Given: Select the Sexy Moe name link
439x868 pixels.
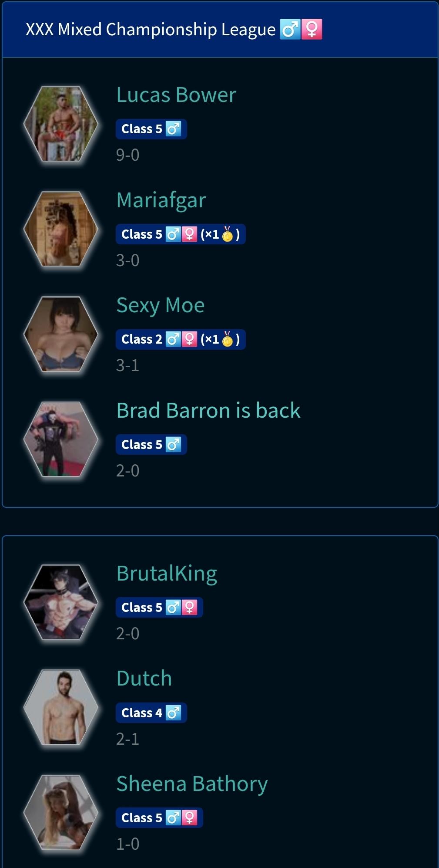Looking at the screenshot, I should [161, 305].
